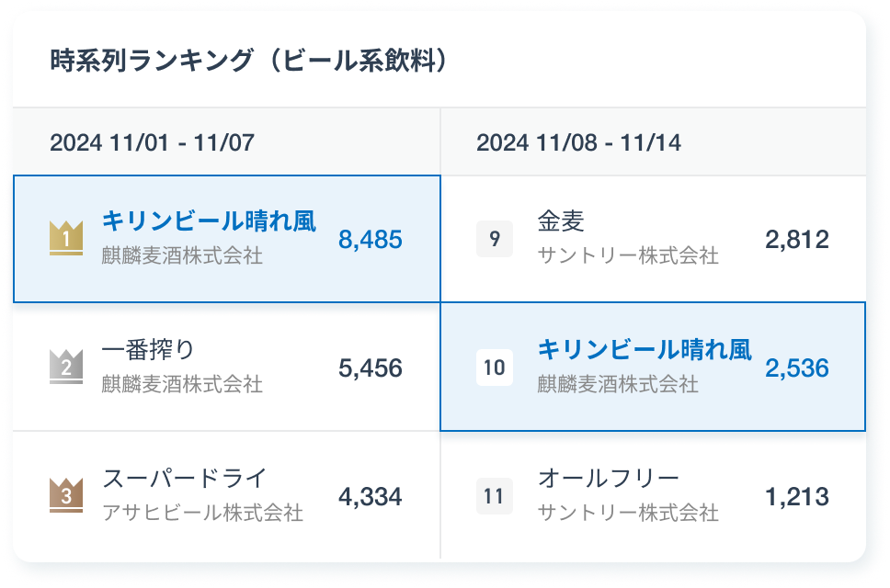The width and height of the screenshot is (890, 588).
Task: Open キリンビール晴れ風 link in first week column
Action: (209, 221)
